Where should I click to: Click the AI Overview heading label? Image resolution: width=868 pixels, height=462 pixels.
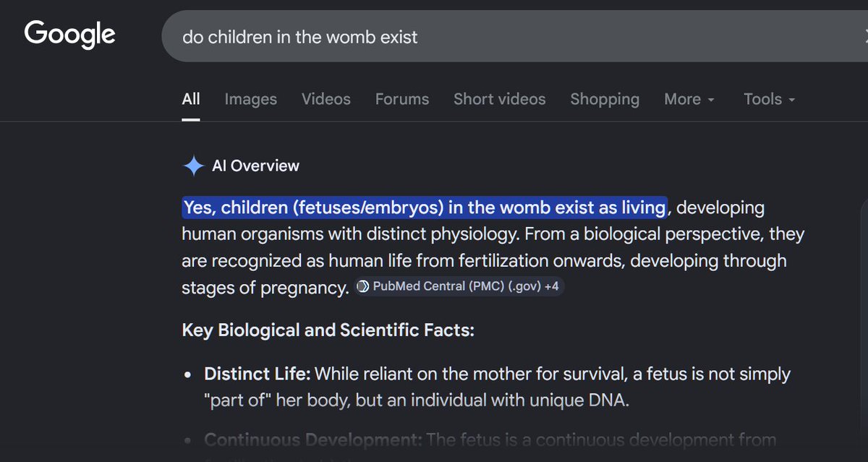(255, 166)
